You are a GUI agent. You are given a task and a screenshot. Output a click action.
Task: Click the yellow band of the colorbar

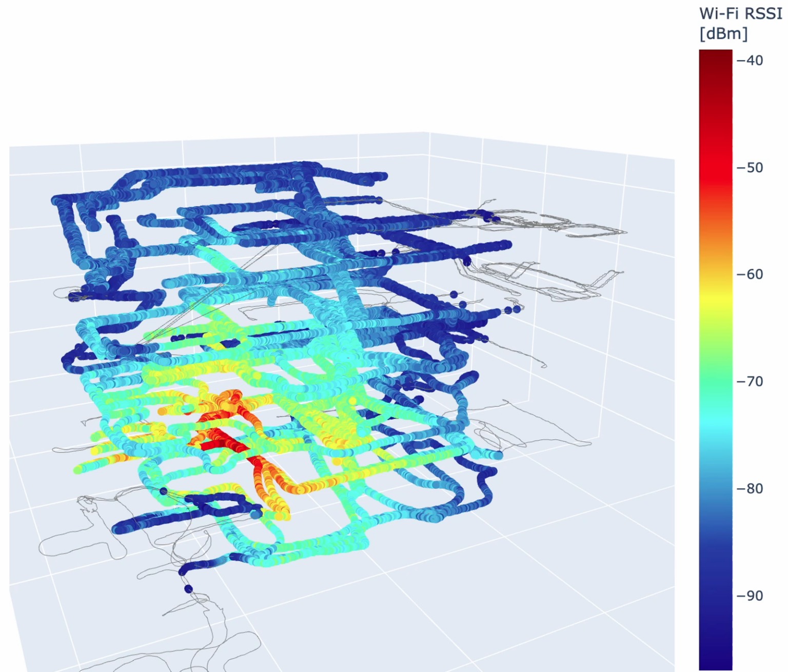point(715,303)
